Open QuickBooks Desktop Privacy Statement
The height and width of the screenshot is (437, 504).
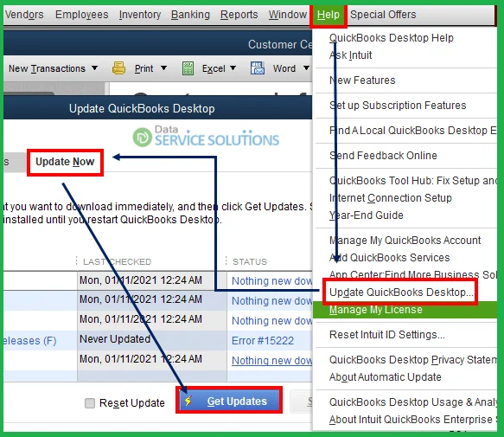point(412,360)
